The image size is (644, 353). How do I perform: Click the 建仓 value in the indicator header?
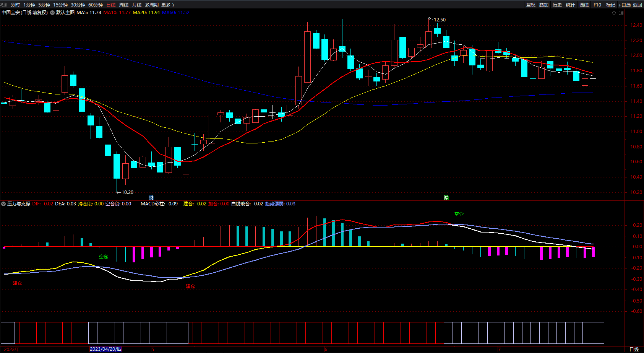[195, 204]
